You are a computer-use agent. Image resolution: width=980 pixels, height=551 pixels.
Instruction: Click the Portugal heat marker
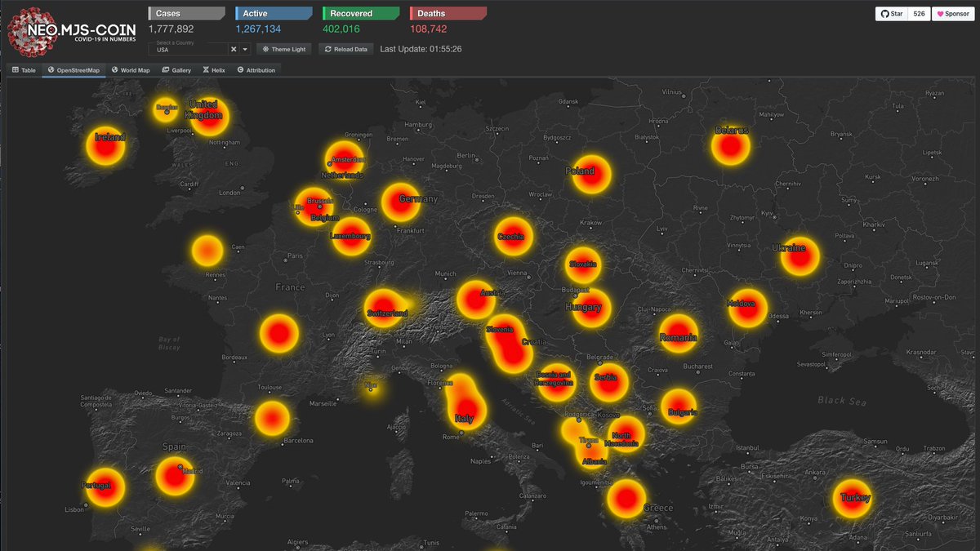106,487
